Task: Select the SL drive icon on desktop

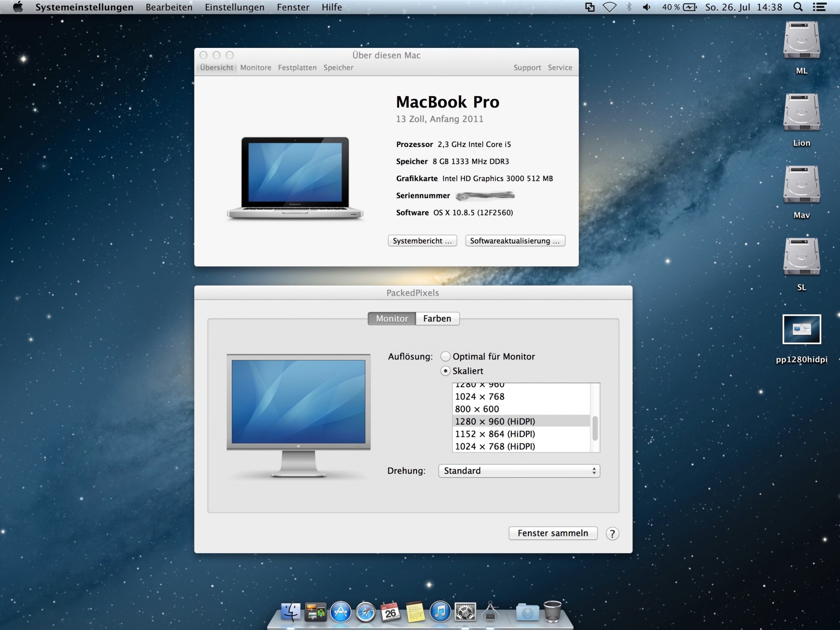Action: click(801, 257)
